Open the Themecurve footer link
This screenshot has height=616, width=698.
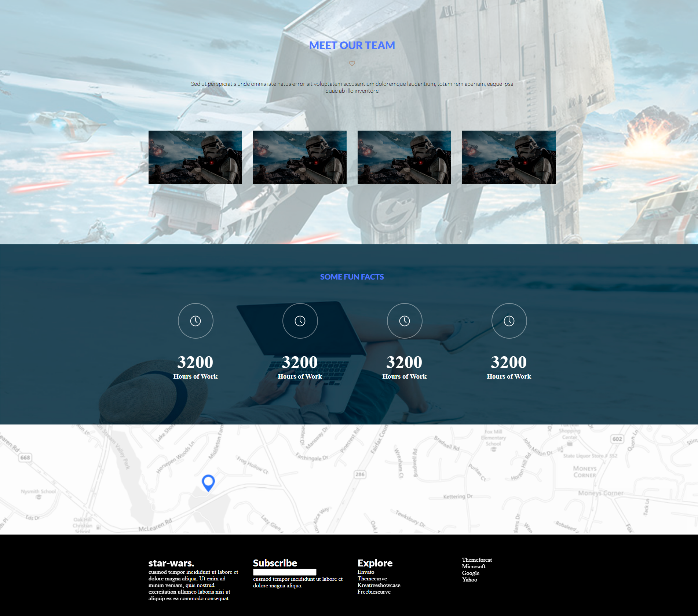click(x=372, y=579)
